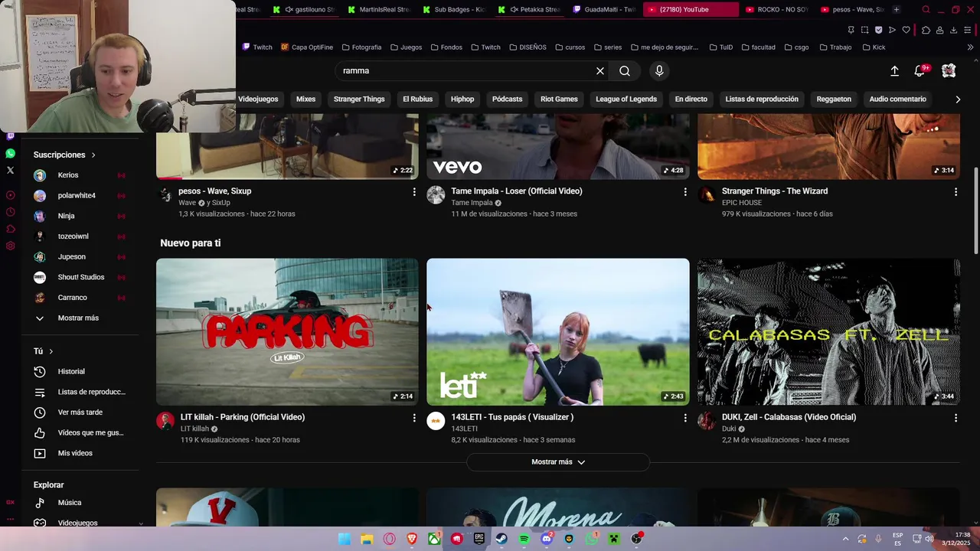Open options menu for LIT killah - Parking
The width and height of the screenshot is (980, 551).
click(x=414, y=418)
